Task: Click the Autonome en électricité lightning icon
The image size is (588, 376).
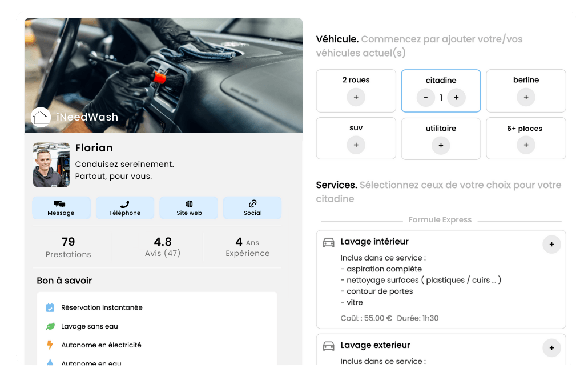Action: click(x=50, y=345)
